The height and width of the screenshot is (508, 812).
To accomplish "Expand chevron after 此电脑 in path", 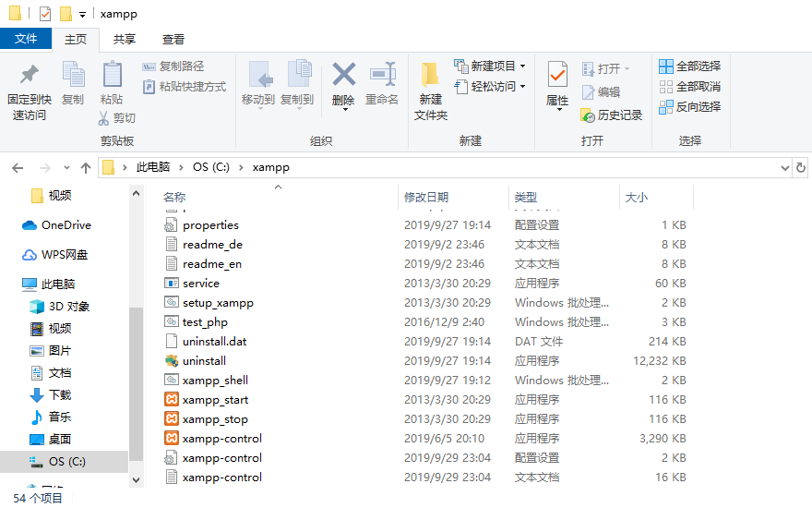I will click(181, 167).
